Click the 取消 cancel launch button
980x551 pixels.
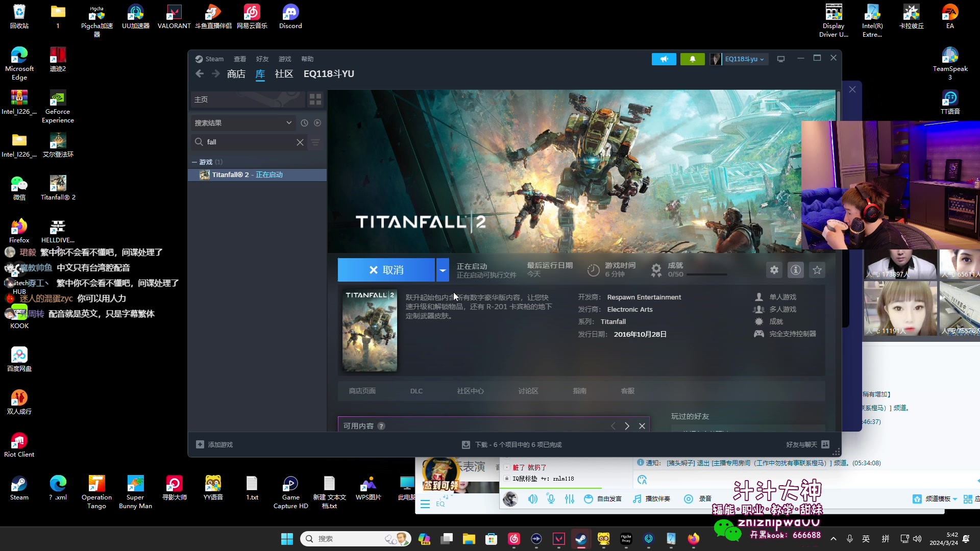386,270
